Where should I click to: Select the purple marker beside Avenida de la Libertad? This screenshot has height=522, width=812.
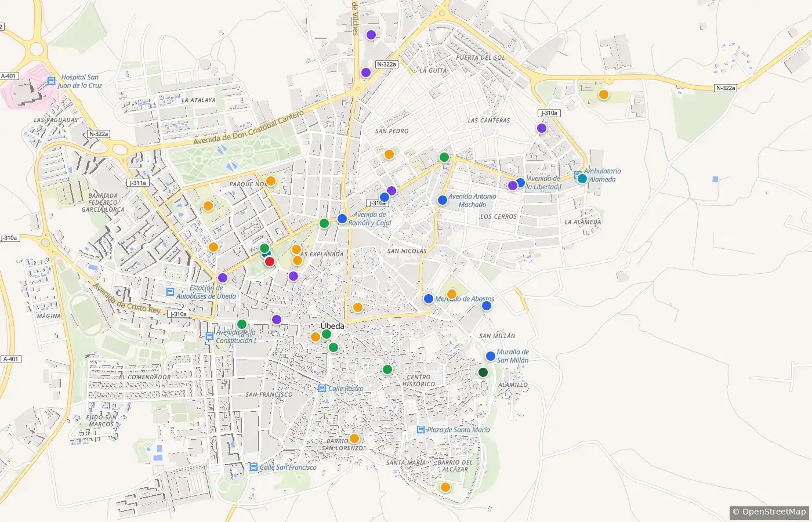(x=513, y=186)
